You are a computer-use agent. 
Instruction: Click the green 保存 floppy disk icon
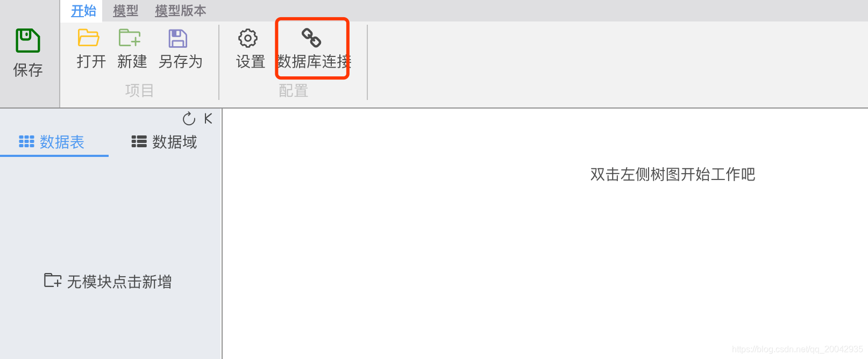[x=28, y=40]
